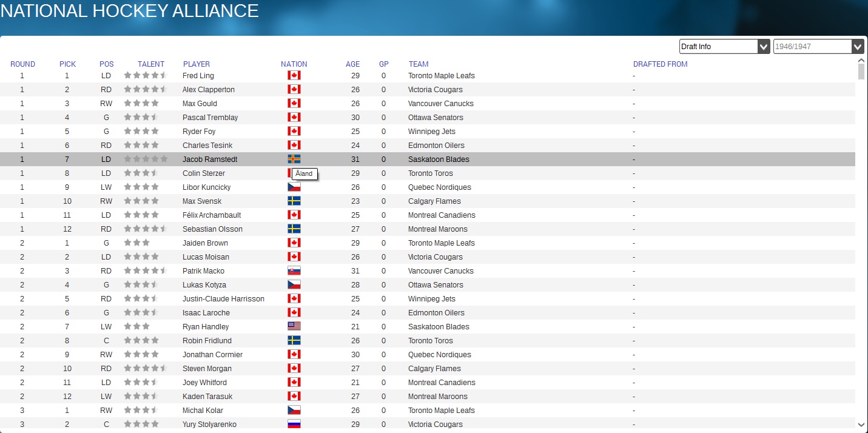868x433 pixels.
Task: Sort by the POS column header
Action: click(x=107, y=64)
